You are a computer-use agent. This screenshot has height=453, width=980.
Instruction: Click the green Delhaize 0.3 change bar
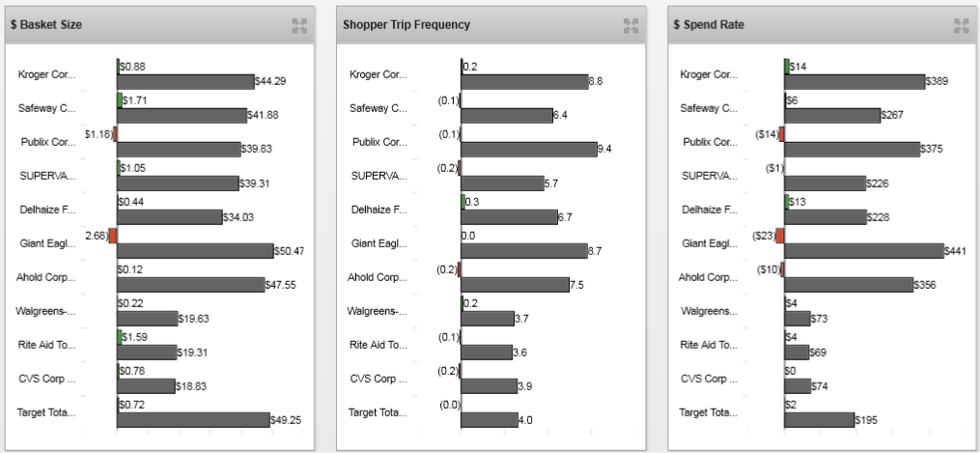tap(462, 201)
